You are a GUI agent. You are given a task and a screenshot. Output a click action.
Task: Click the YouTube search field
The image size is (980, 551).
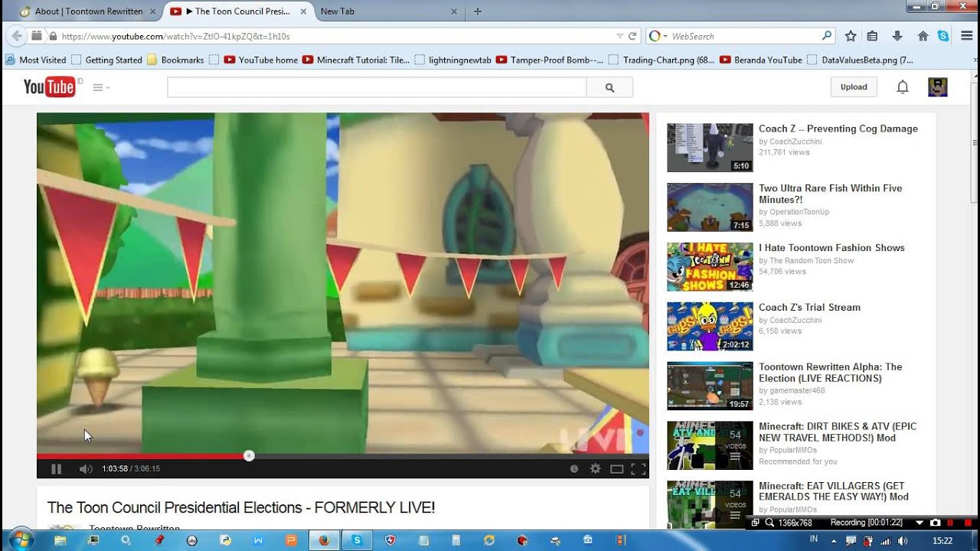377,87
